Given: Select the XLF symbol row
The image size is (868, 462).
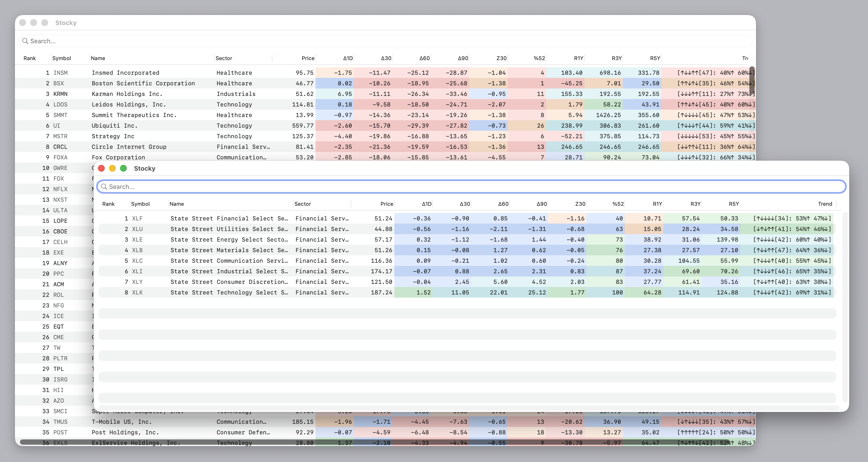Looking at the screenshot, I should pos(467,218).
